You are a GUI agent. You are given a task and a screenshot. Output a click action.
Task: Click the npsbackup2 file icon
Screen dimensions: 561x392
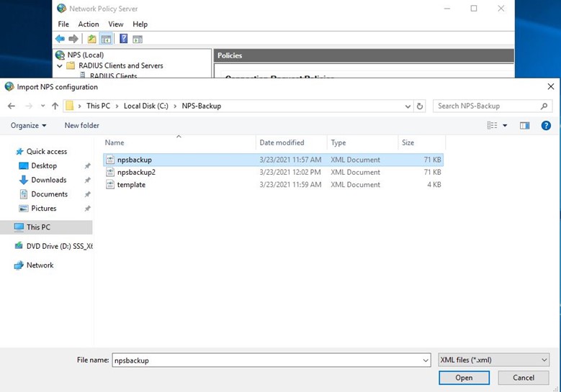pos(110,172)
